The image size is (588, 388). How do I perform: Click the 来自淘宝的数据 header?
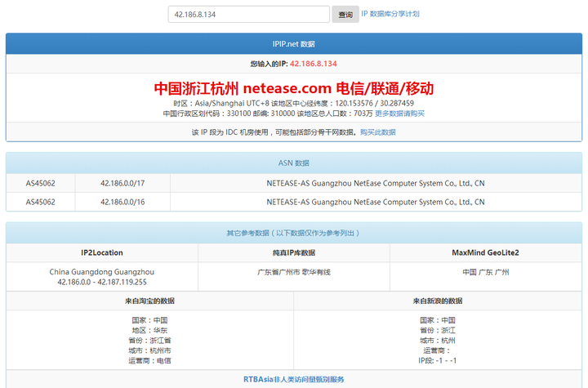click(150, 301)
